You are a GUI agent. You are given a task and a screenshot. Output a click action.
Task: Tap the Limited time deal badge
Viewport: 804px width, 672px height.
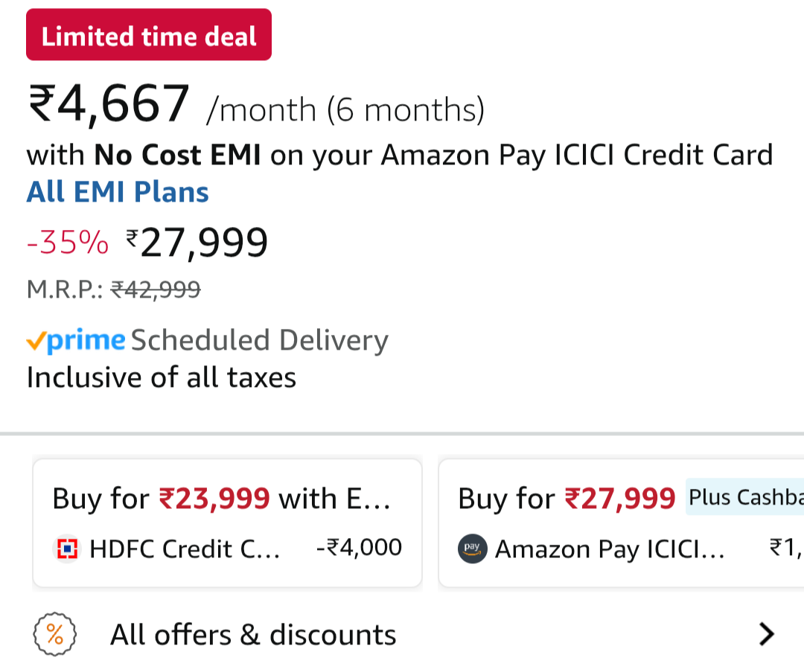point(149,35)
